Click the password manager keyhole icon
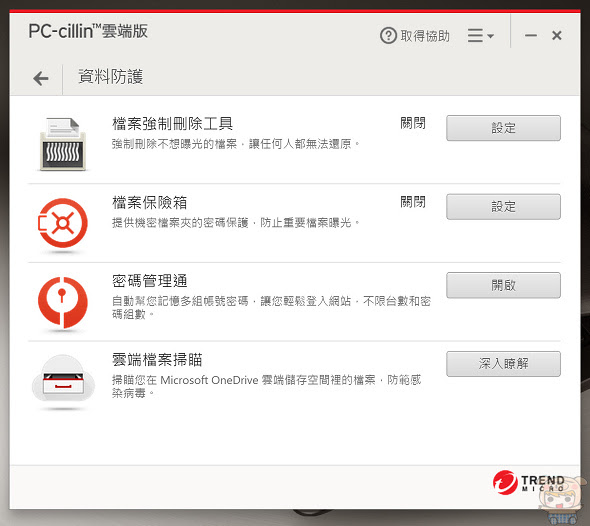 point(63,302)
